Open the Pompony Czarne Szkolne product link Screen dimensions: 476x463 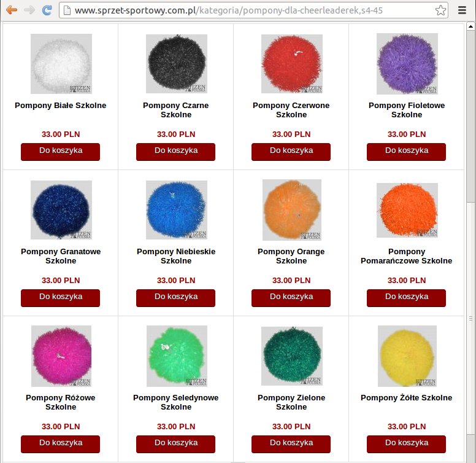coord(176,110)
